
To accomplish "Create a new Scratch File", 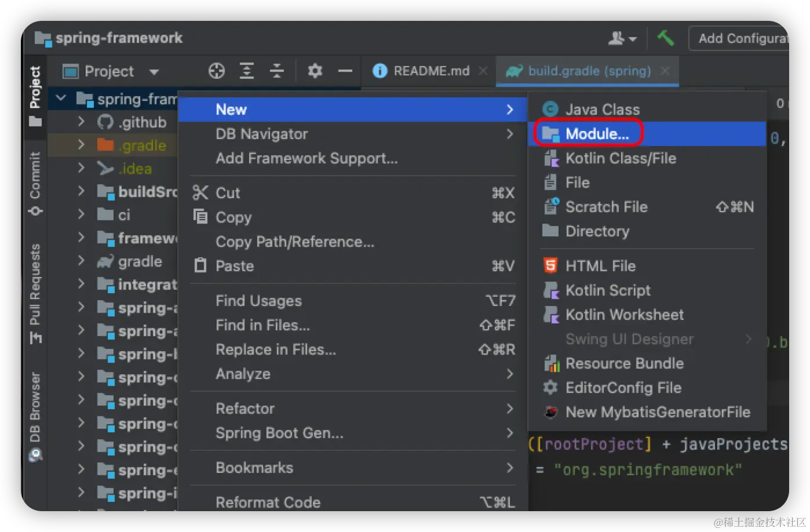I will [x=647, y=207].
